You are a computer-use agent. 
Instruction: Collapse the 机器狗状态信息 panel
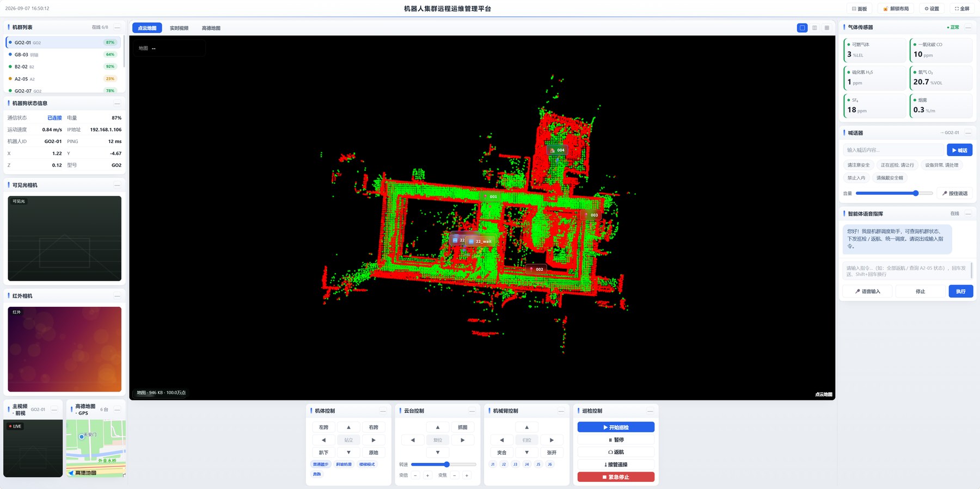pyautogui.click(x=117, y=103)
